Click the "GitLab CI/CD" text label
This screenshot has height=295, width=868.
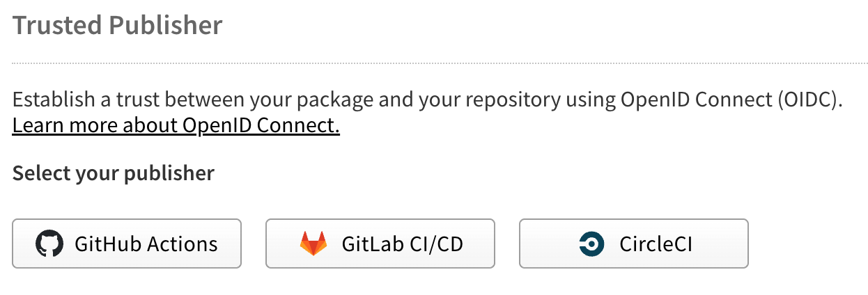click(x=402, y=244)
